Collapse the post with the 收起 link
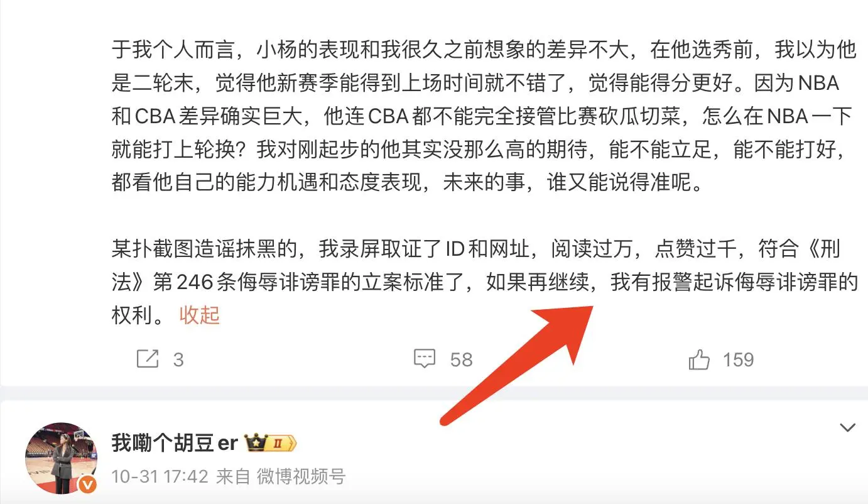 pyautogui.click(x=199, y=314)
